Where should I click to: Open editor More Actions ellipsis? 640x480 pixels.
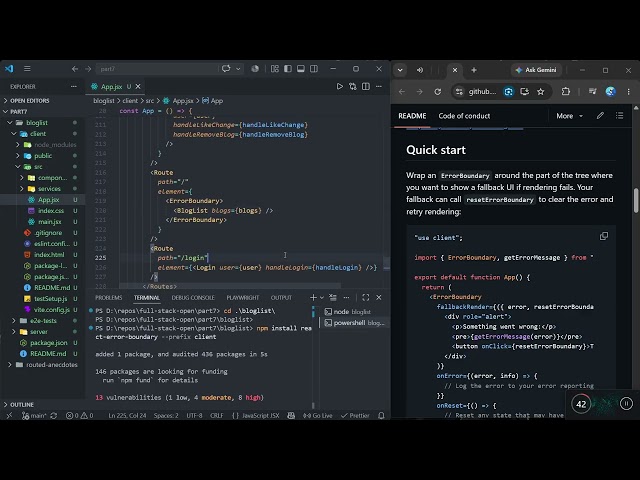click(379, 87)
